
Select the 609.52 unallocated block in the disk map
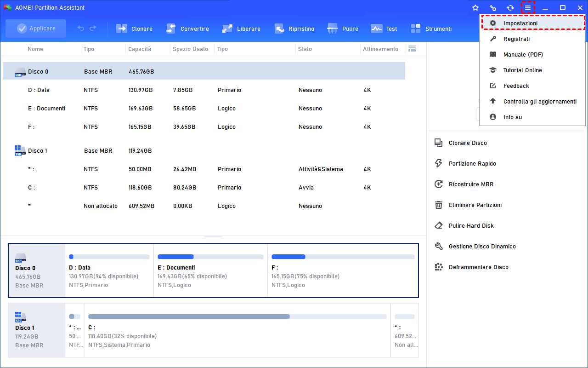click(x=405, y=330)
